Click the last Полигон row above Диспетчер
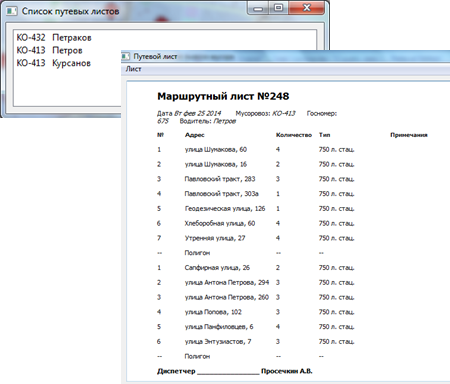The image size is (450, 384). pyautogui.click(x=197, y=356)
